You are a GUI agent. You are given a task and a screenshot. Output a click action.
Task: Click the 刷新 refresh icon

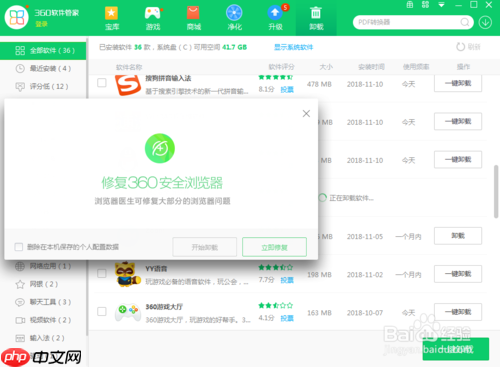[x=460, y=47]
